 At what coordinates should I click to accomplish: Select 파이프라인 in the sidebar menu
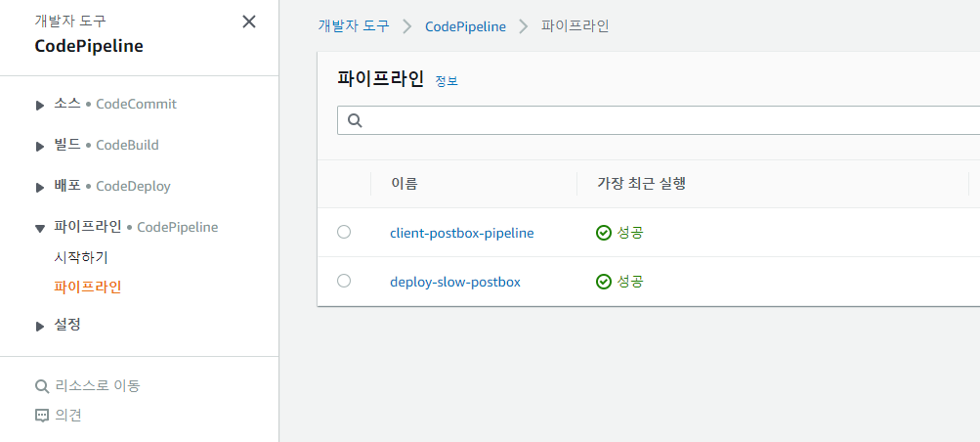tap(88, 287)
